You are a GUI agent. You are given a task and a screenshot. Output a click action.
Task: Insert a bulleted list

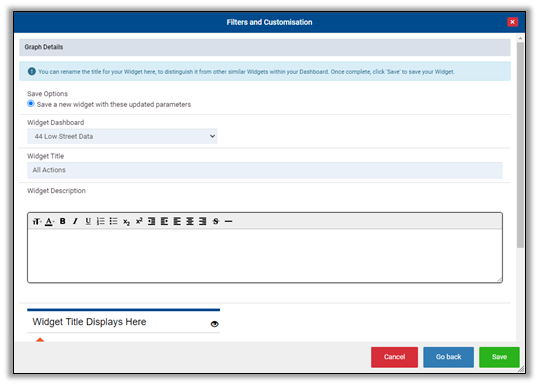113,221
